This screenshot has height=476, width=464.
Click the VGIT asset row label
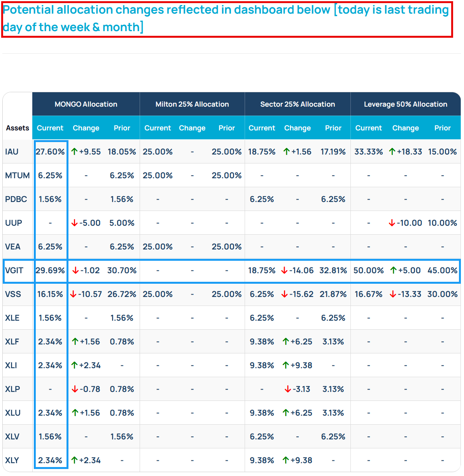click(x=13, y=270)
